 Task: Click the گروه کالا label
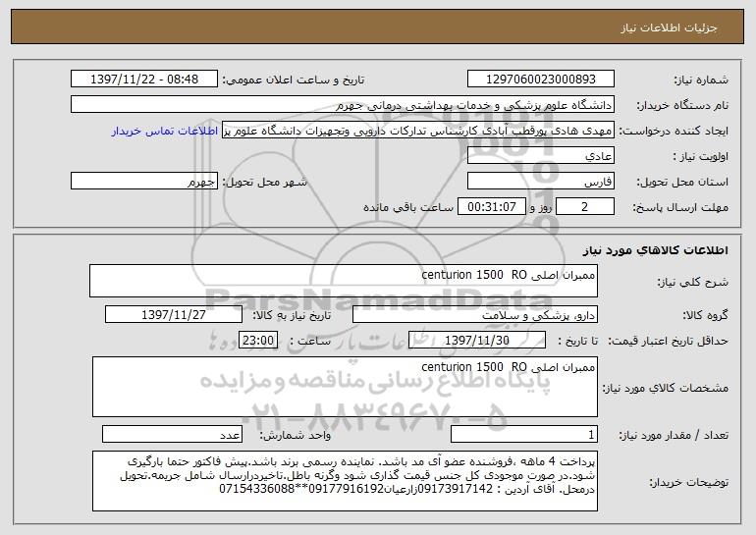point(706,316)
